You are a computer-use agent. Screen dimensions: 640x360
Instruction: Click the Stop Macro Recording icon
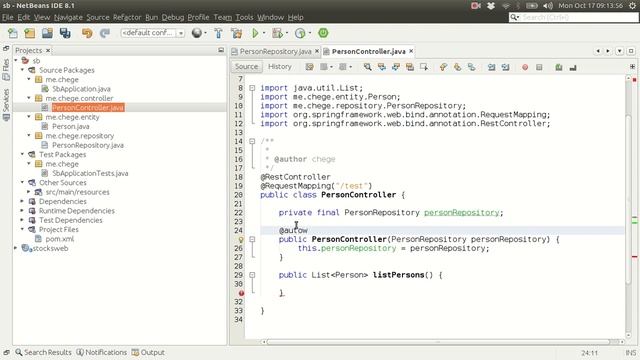tap(539, 67)
